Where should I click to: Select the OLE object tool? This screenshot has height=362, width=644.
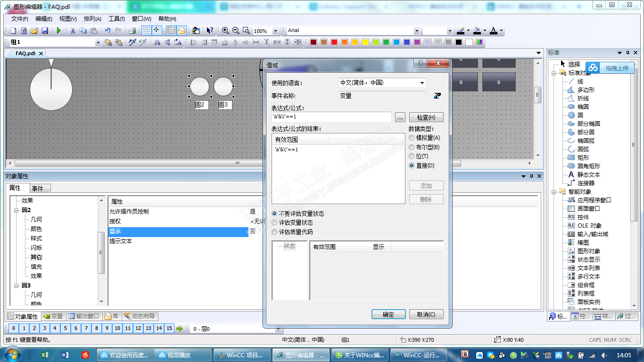[584, 225]
